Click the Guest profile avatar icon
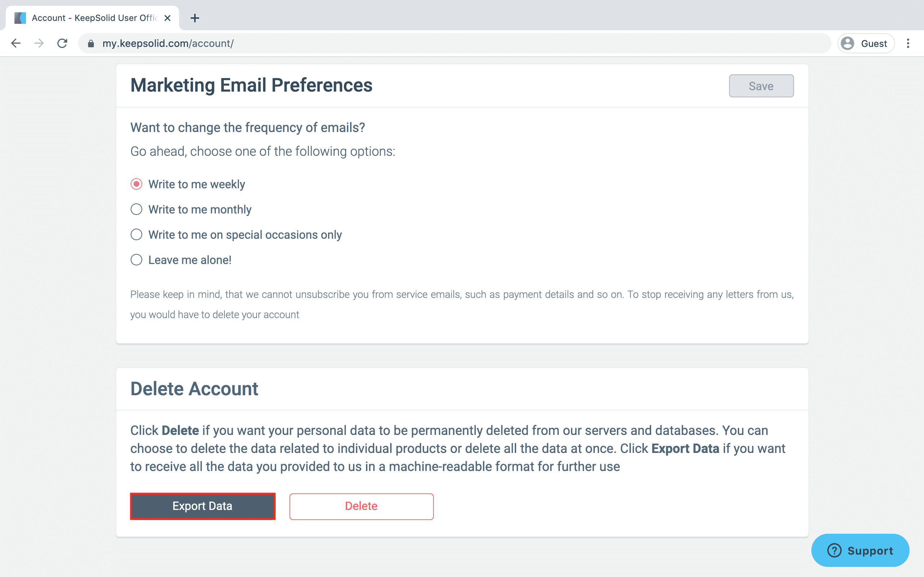 847,43
